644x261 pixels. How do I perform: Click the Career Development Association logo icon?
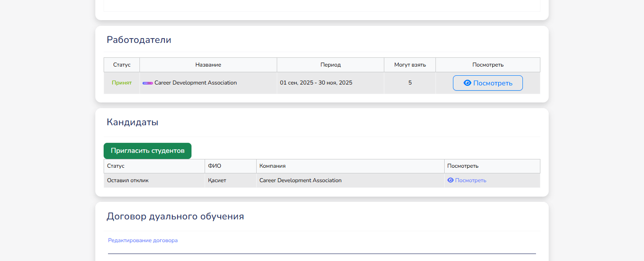click(148, 83)
